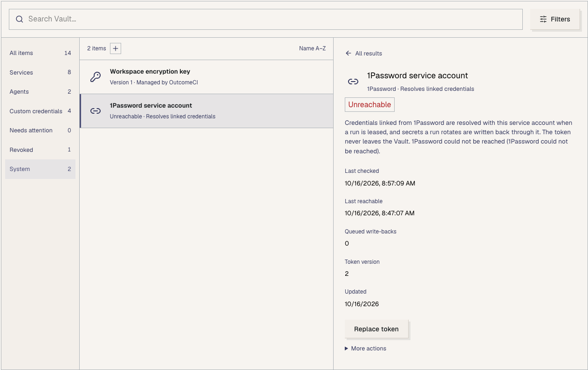Expand the More actions disclosure
Screen dimensions: 588x370
click(365, 349)
